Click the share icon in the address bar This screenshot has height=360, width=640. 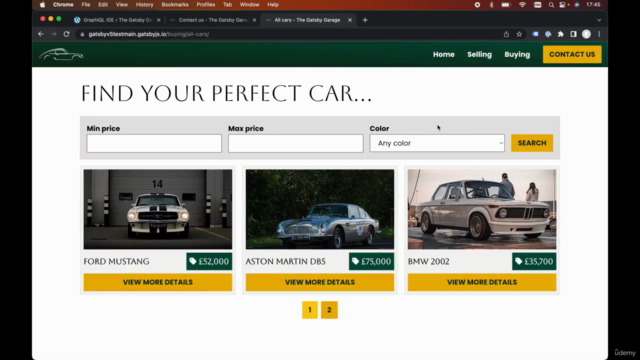point(506,34)
